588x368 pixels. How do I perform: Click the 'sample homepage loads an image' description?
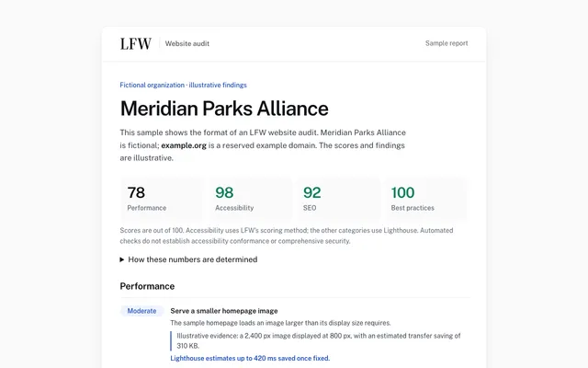tap(280, 323)
